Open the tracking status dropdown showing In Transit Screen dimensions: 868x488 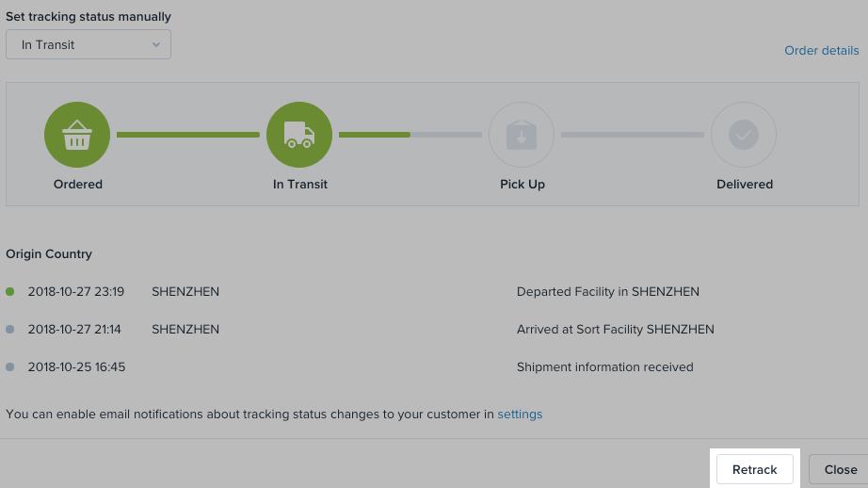pyautogui.click(x=88, y=44)
